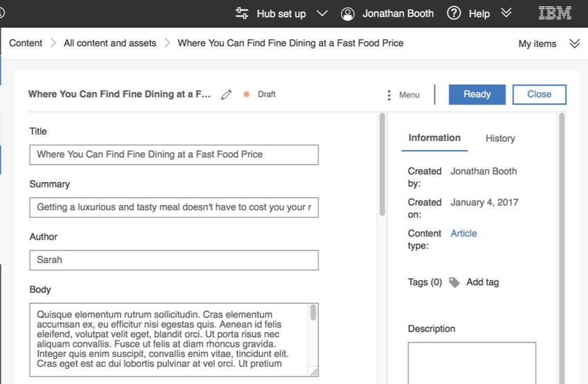Click the orange Draft status dot
The width and height of the screenshot is (588, 384).
246,95
